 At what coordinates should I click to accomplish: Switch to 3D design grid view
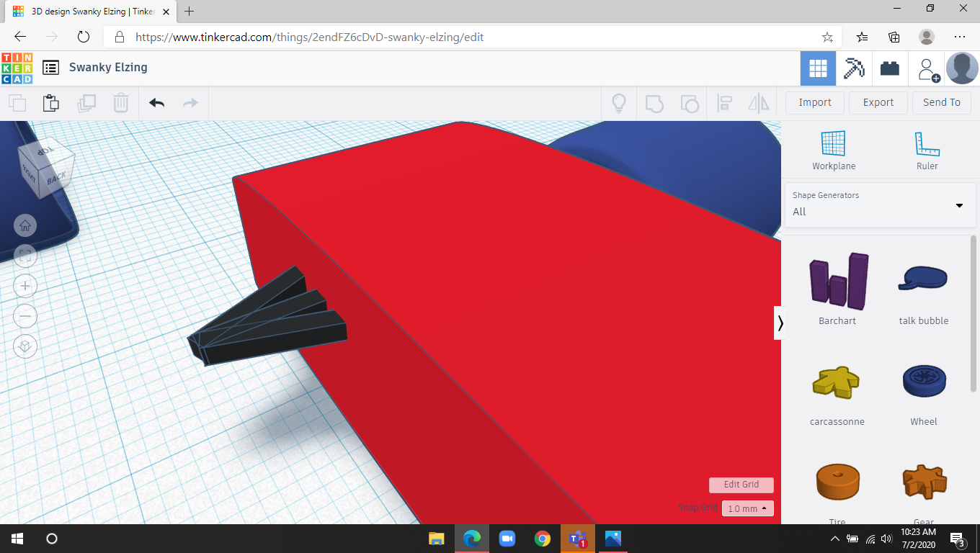[x=818, y=68]
